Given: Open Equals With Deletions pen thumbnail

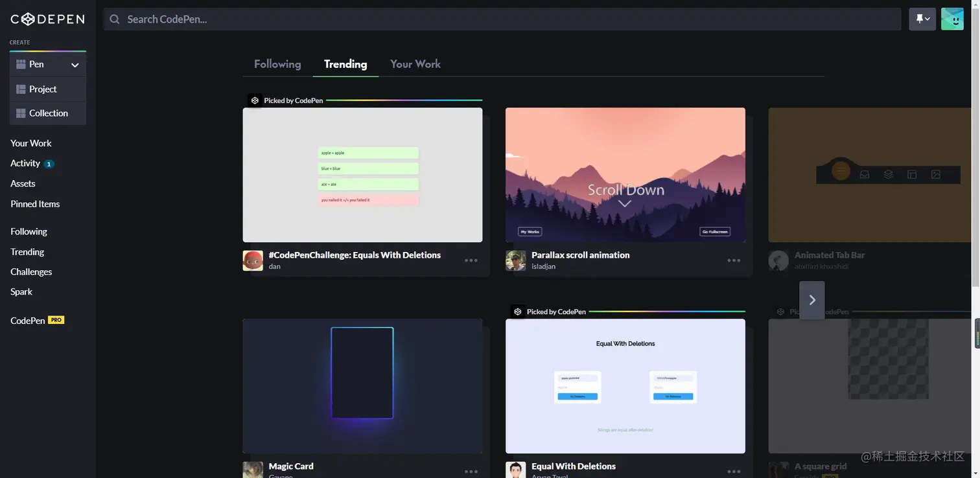Looking at the screenshot, I should pos(362,175).
